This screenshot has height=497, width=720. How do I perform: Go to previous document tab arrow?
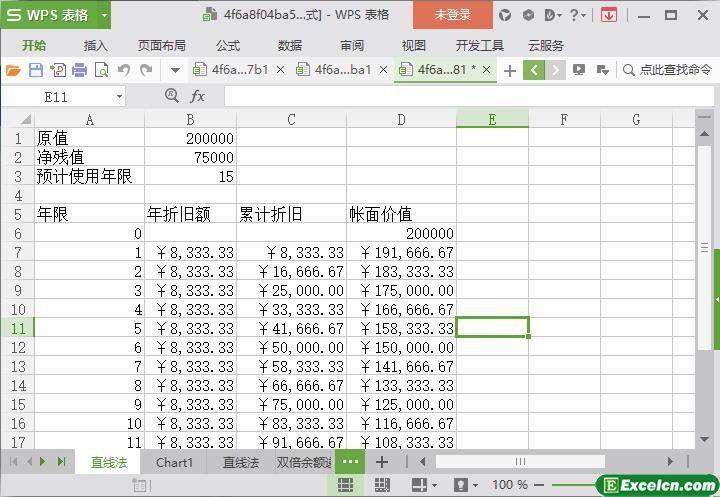tap(534, 70)
